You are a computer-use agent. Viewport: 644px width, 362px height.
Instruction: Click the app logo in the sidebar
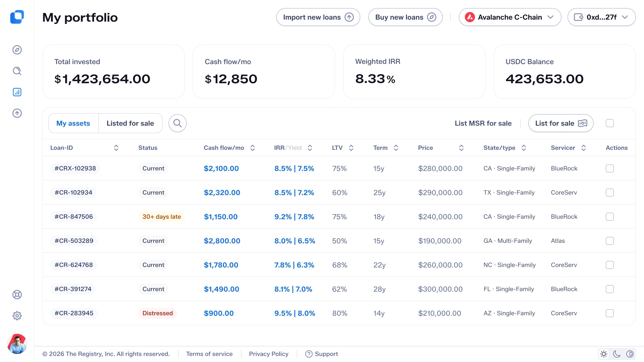click(x=17, y=17)
